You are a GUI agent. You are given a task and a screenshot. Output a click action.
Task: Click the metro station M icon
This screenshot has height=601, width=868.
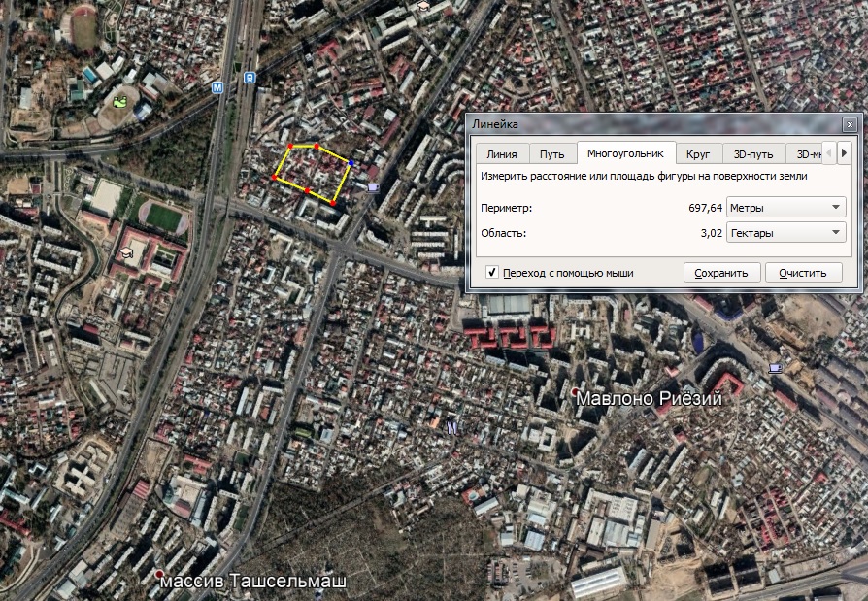coord(217,87)
